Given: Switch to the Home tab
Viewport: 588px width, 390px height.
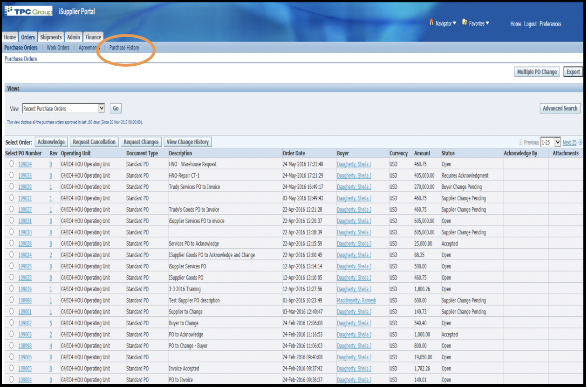Looking at the screenshot, I should point(10,37).
